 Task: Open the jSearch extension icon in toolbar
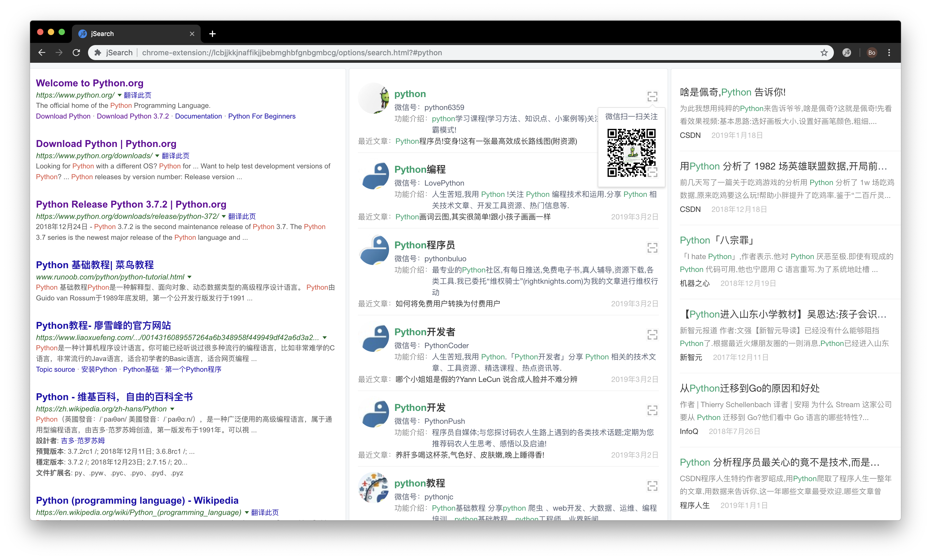click(847, 53)
